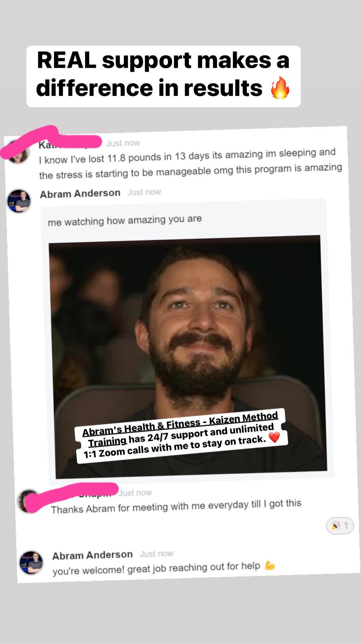Click the pink scribble covering the top commenter's name
The width and height of the screenshot is (362, 644).
coord(50,141)
